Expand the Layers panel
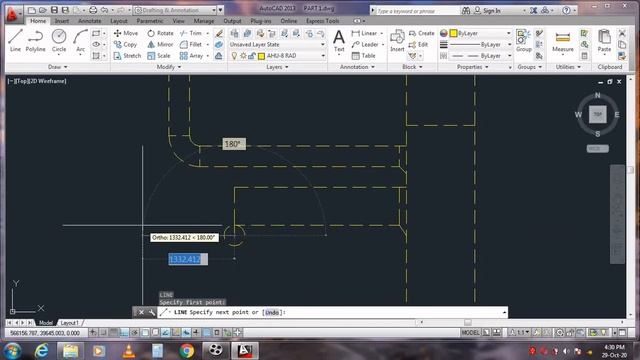640x360 pixels. point(277,67)
